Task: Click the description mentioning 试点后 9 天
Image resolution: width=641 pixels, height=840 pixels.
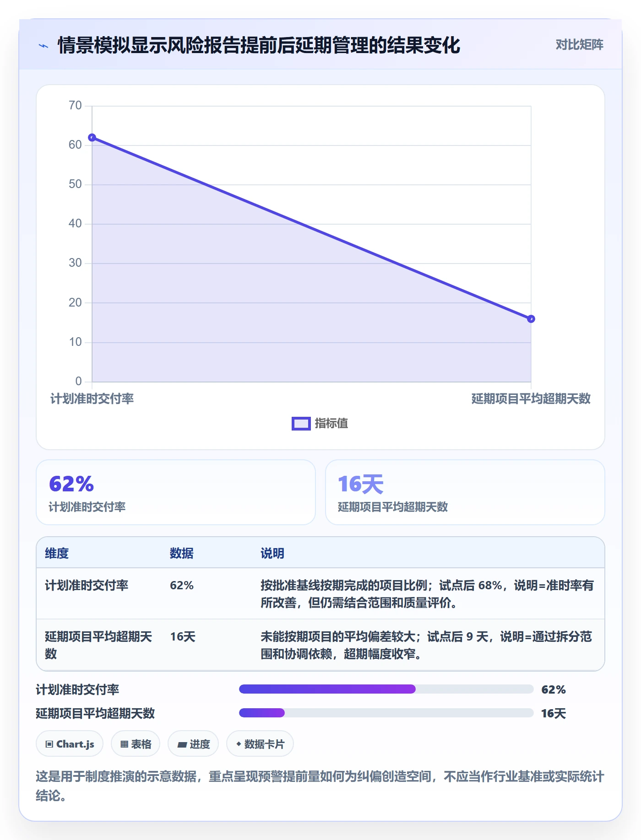Action: pos(426,645)
